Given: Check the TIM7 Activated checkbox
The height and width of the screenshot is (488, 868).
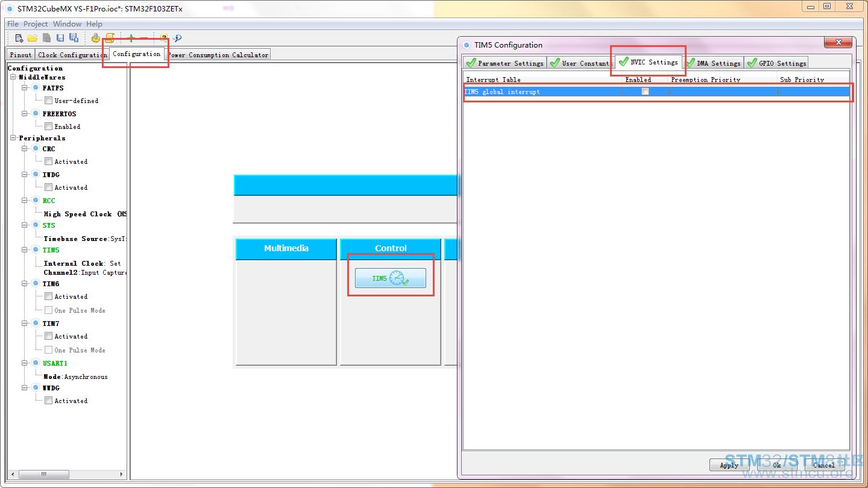Looking at the screenshot, I should click(48, 336).
